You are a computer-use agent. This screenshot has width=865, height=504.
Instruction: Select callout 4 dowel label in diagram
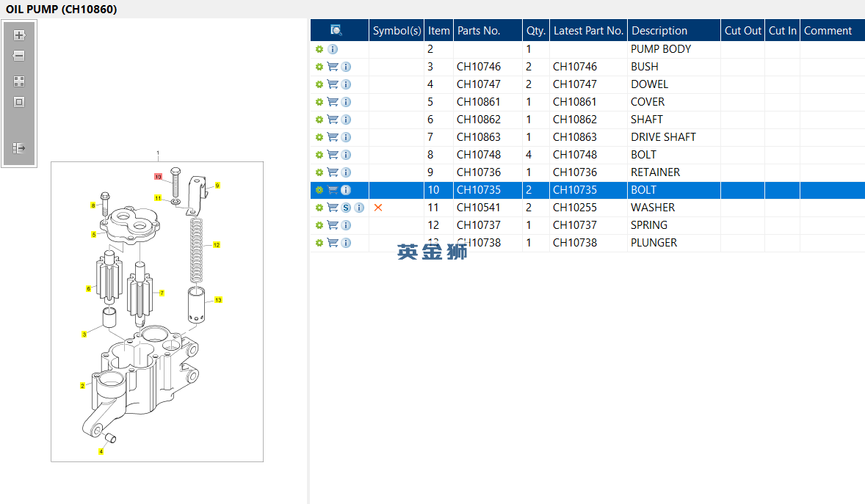click(x=101, y=452)
